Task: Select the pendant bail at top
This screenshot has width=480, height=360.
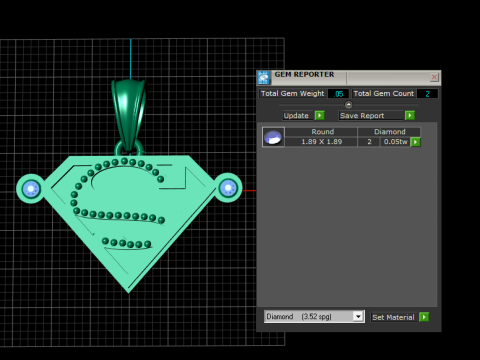Action: tap(129, 115)
